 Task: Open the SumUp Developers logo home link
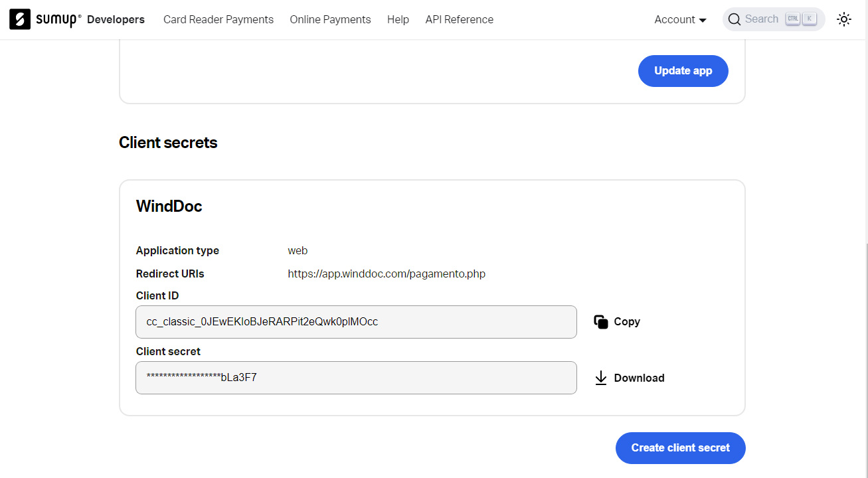77,19
